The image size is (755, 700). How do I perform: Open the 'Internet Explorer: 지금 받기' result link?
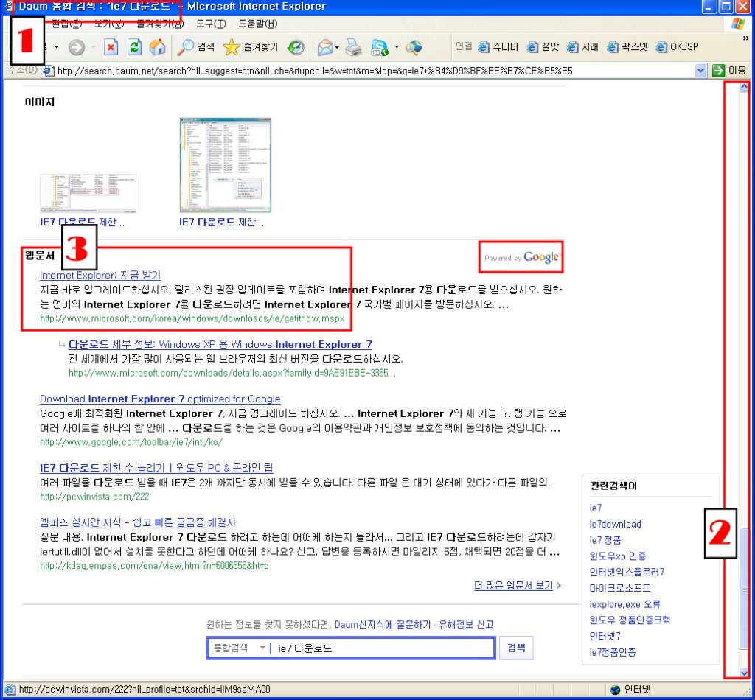[100, 275]
